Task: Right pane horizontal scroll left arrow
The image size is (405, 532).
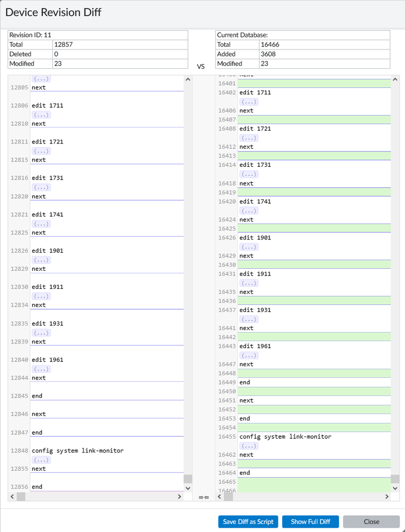Action: pos(219,497)
